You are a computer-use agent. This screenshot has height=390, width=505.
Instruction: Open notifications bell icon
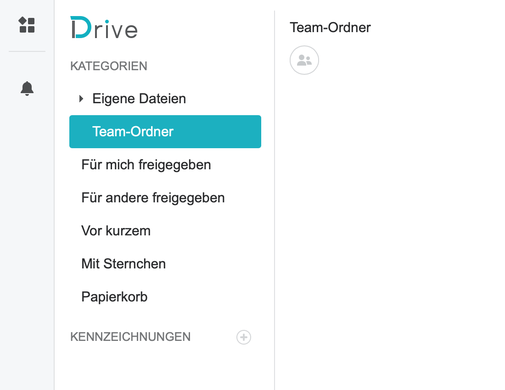point(27,88)
